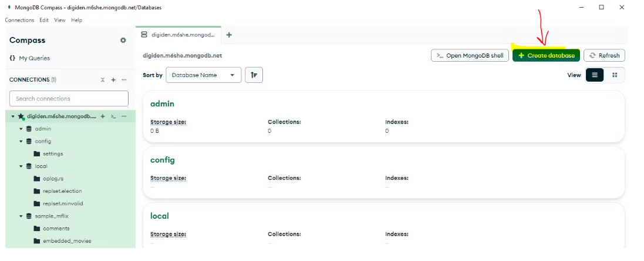Screen dimensions: 644x261
Task: Click digiden.m6she.mongodb.net breadcrumb title
Action: pyautogui.click(x=183, y=55)
